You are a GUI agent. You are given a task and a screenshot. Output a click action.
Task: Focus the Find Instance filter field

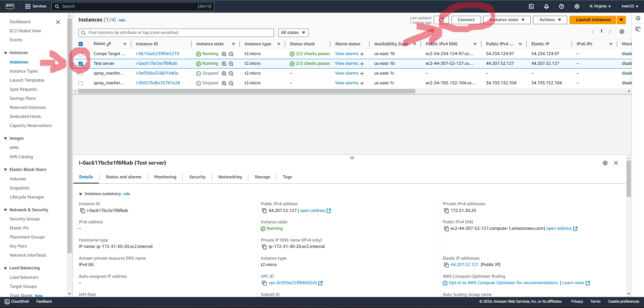[176, 33]
